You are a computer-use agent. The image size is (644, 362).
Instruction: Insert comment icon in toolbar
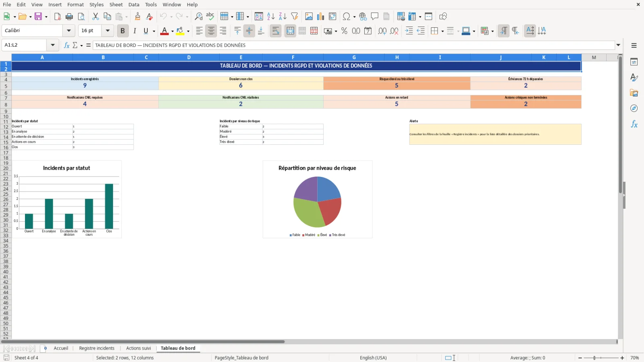coord(375,16)
